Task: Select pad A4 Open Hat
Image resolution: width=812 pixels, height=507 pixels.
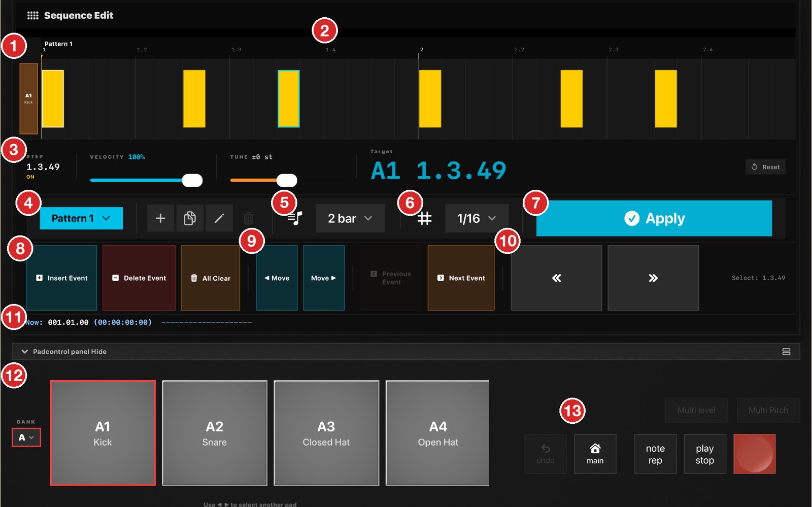Action: point(437,433)
